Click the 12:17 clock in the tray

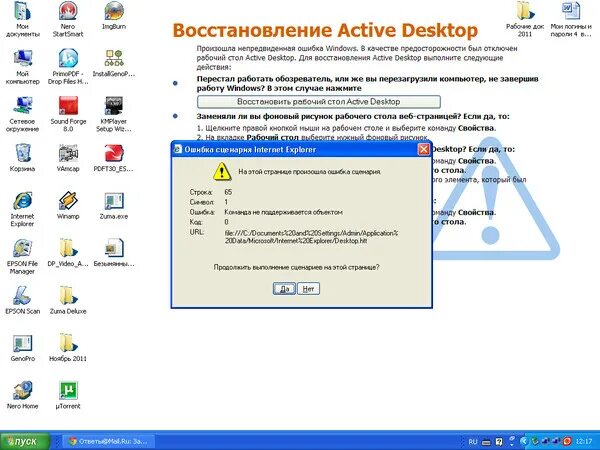(x=584, y=442)
